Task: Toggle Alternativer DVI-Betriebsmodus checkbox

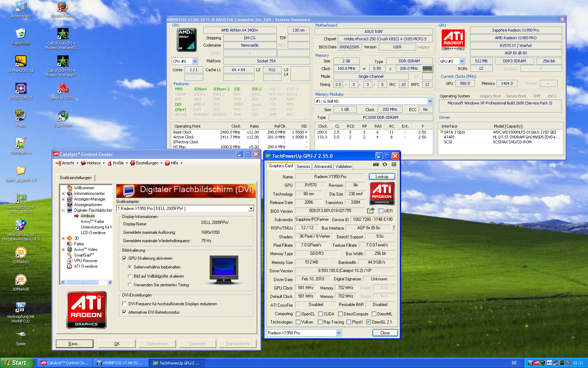Action: [124, 312]
